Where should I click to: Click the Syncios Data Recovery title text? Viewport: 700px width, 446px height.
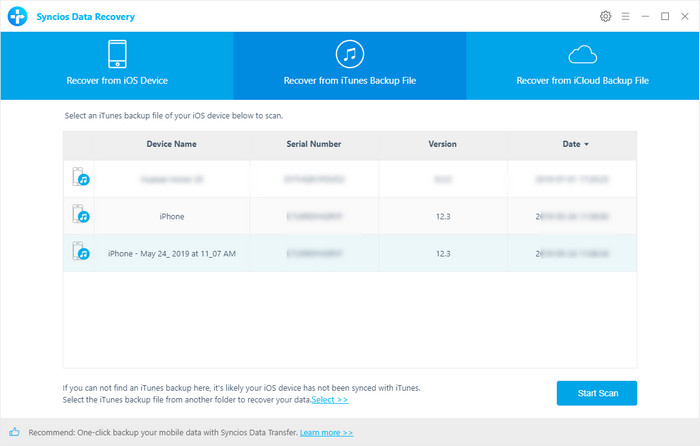(x=85, y=17)
